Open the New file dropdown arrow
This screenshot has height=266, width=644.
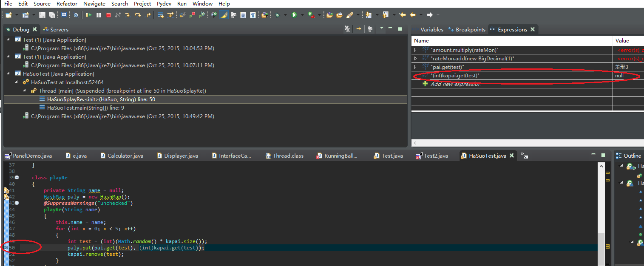point(17,15)
